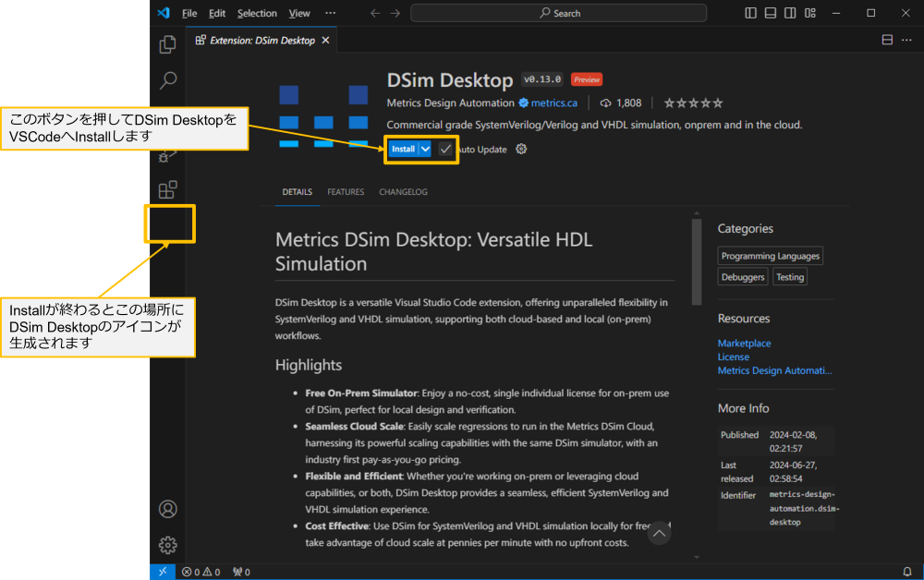
Task: Open the Manage gear in activity bar
Action: [x=168, y=545]
